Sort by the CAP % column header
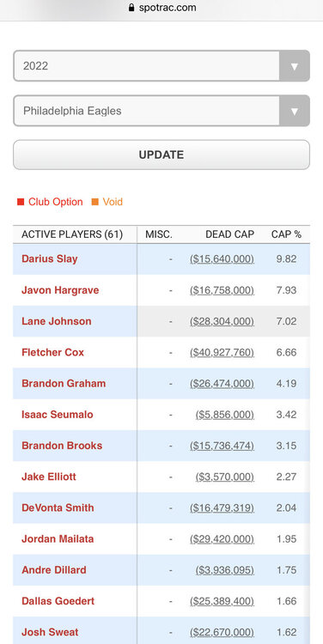 tap(286, 234)
